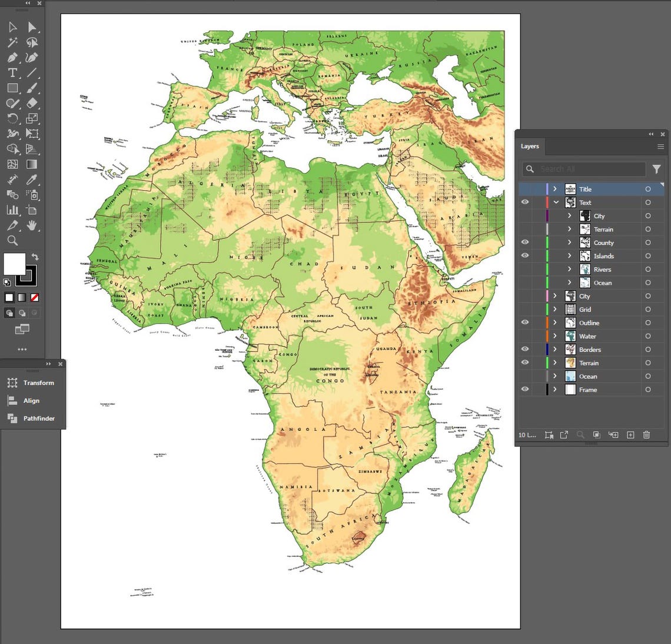Screen dimensions: 671x644
Task: Open the Pathfinder panel
Action: point(31,418)
